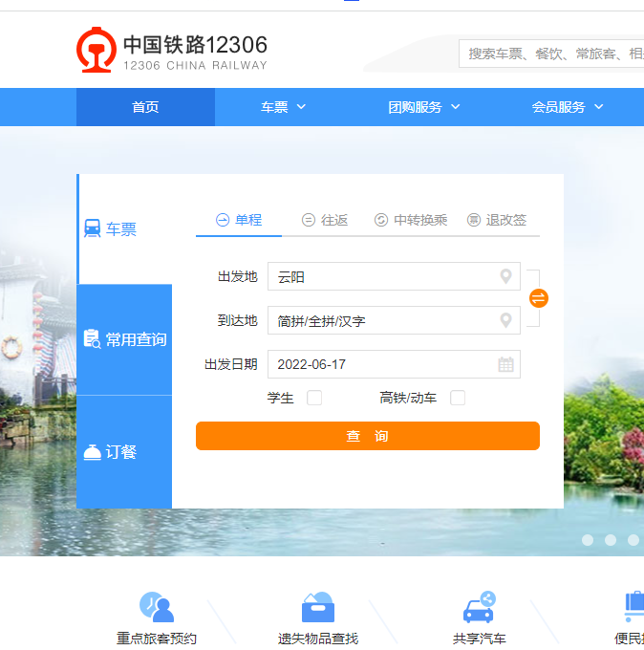Click the meal bell icon for 订餐
This screenshot has height=650, width=644.
(92, 452)
